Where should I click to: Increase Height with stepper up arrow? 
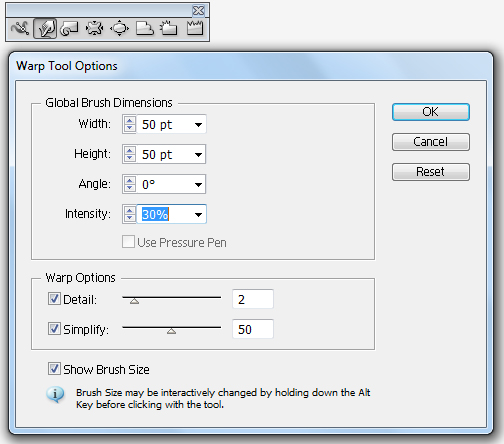(x=129, y=150)
